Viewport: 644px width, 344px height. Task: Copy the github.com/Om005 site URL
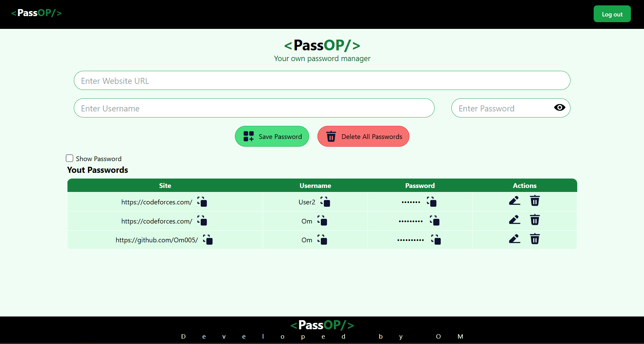coord(208,240)
